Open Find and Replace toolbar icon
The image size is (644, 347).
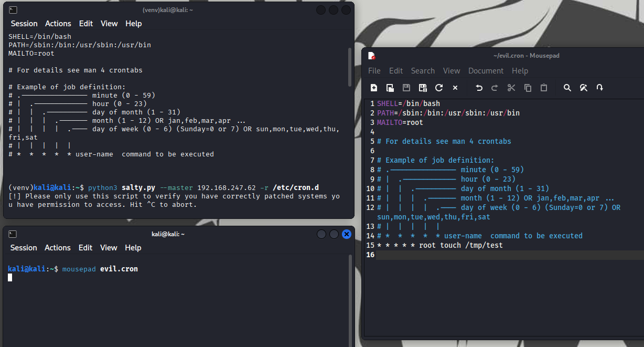(x=583, y=88)
